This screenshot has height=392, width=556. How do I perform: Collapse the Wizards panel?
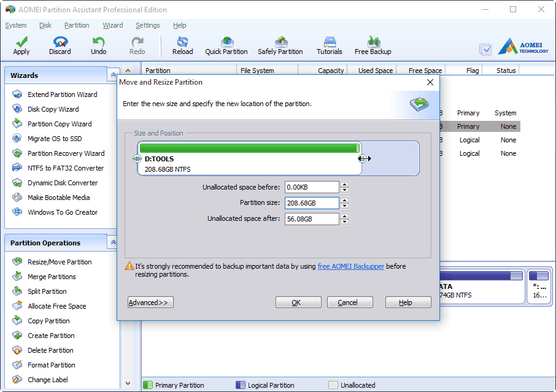click(113, 74)
